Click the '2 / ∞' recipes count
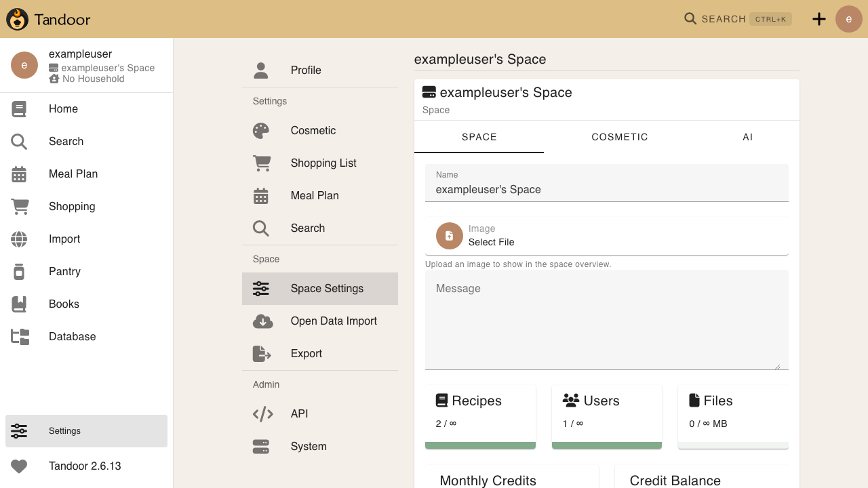Image resolution: width=868 pixels, height=488 pixels. pyautogui.click(x=446, y=424)
